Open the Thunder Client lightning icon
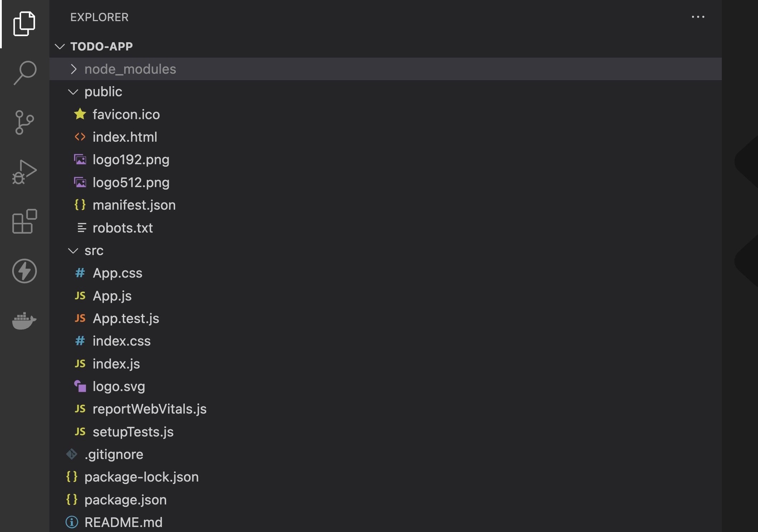758x532 pixels. coord(24,271)
